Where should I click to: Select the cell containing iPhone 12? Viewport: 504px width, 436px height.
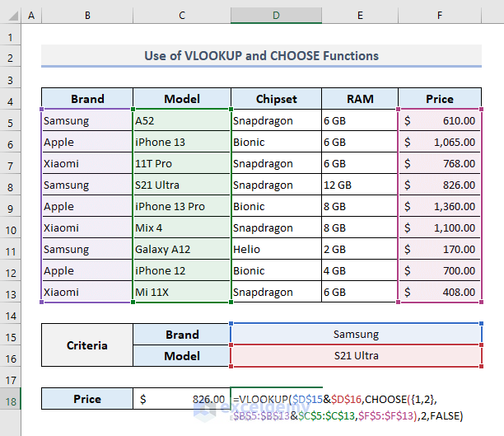pos(182,270)
